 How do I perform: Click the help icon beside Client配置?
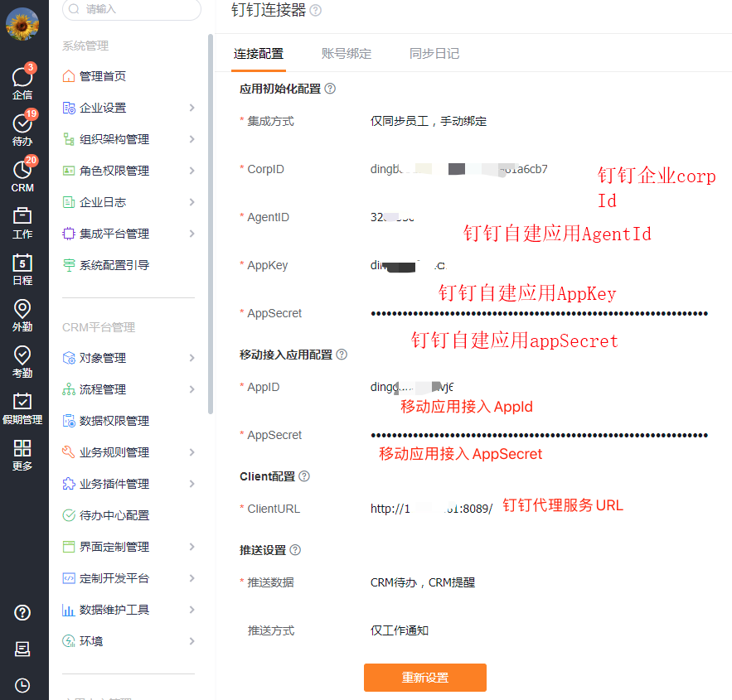304,476
